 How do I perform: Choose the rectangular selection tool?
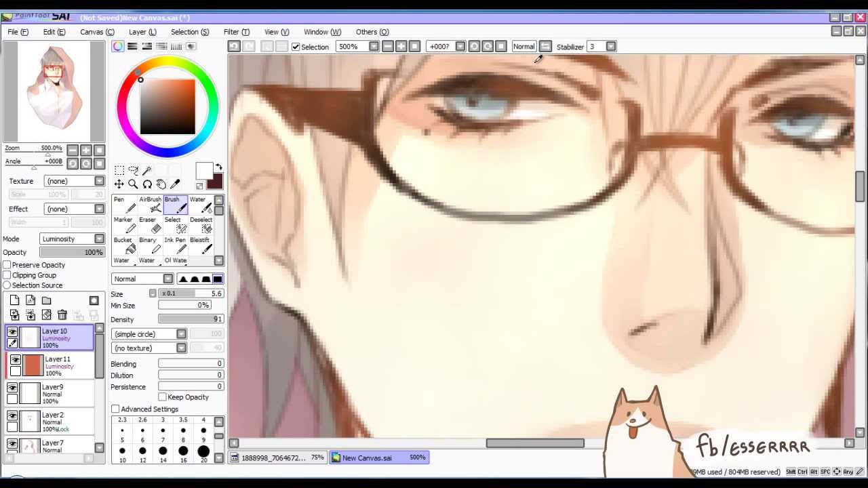pos(119,170)
